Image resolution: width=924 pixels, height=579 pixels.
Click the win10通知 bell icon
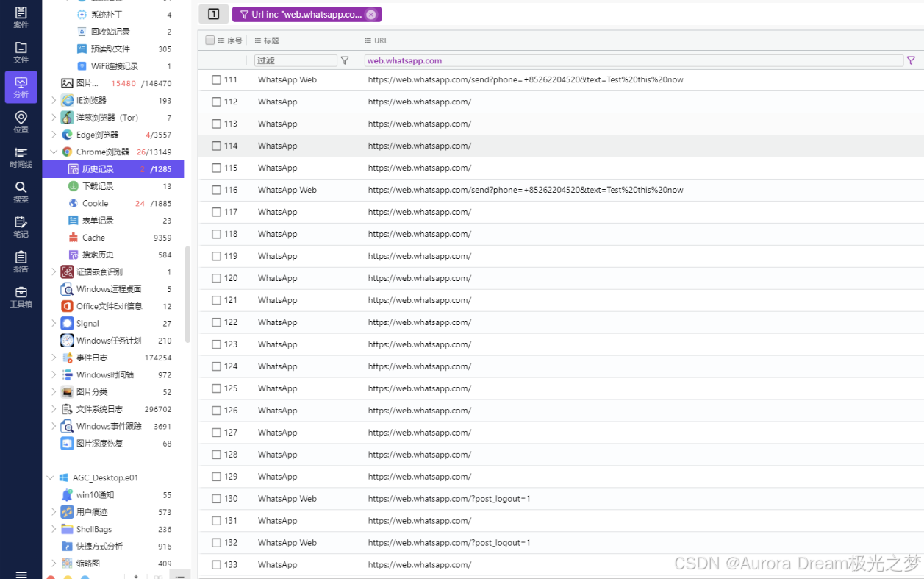pyautogui.click(x=68, y=495)
